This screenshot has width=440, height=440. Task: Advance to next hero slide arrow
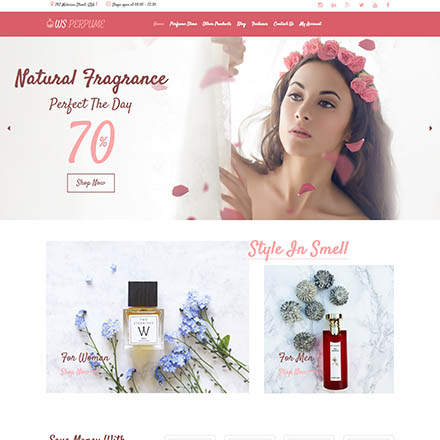point(430,128)
